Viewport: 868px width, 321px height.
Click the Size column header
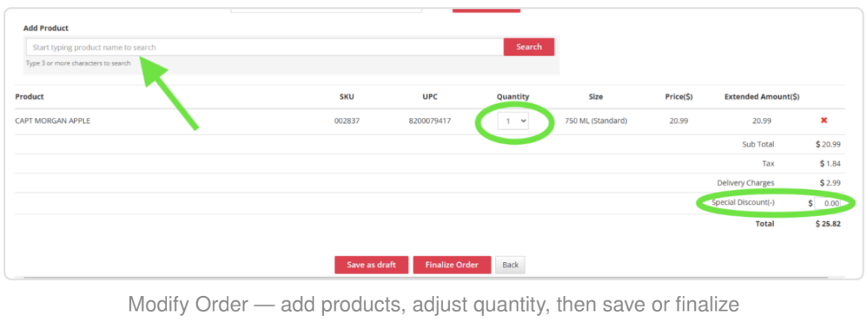point(596,97)
